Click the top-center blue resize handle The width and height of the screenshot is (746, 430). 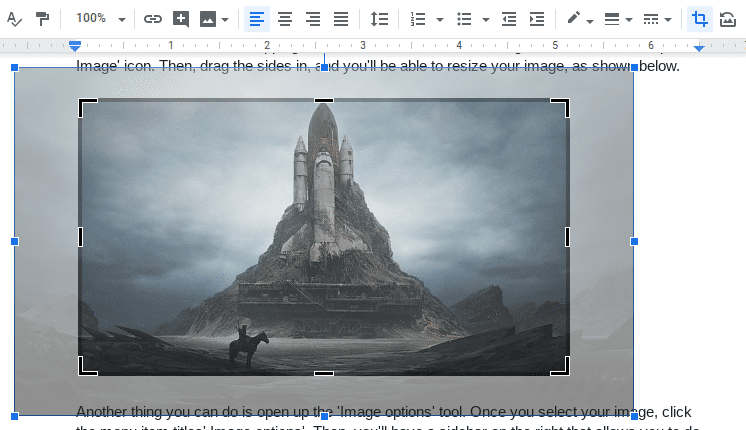tap(324, 68)
